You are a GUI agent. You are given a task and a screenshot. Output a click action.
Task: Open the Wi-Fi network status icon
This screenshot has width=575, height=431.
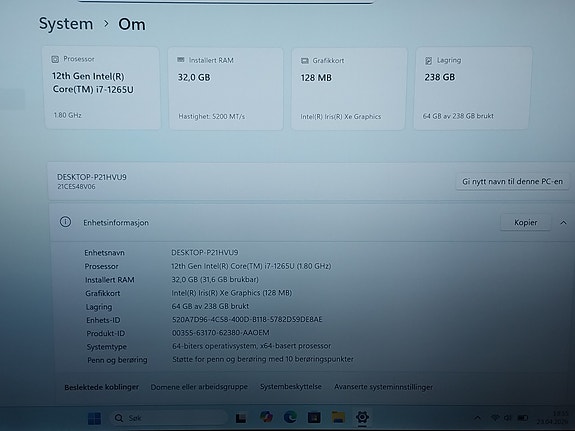(x=495, y=418)
